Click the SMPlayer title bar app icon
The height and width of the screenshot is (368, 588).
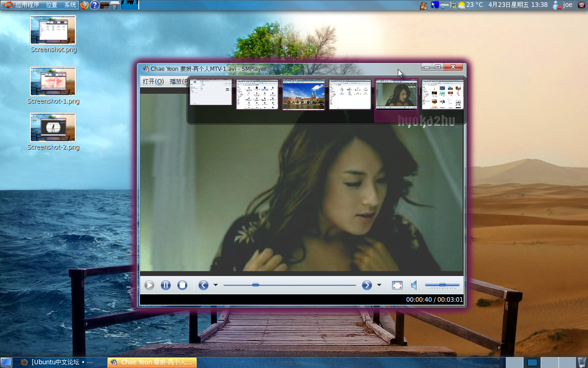[146, 69]
